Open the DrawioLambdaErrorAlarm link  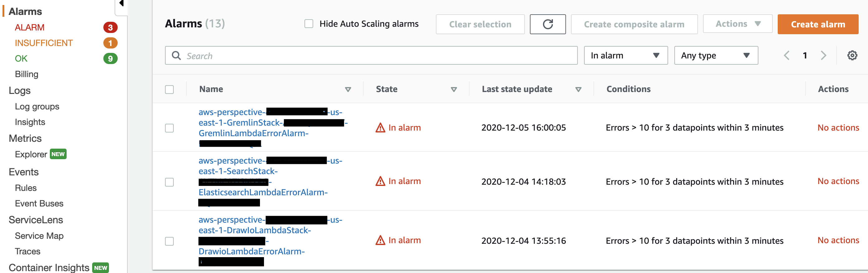coord(251,252)
